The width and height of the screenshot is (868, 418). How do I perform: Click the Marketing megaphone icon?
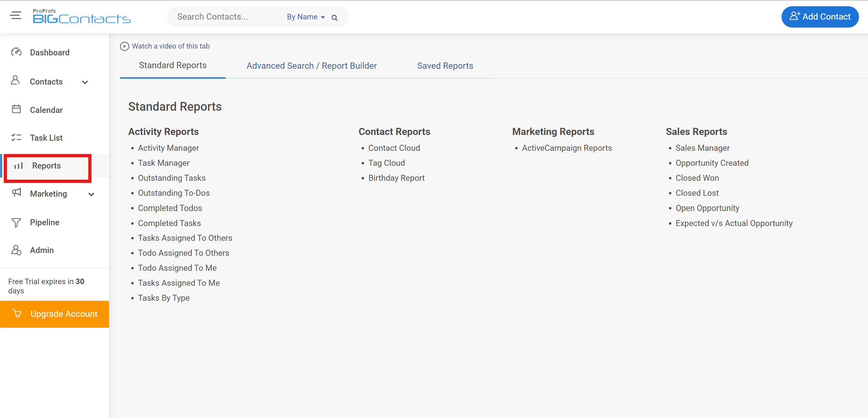point(16,193)
